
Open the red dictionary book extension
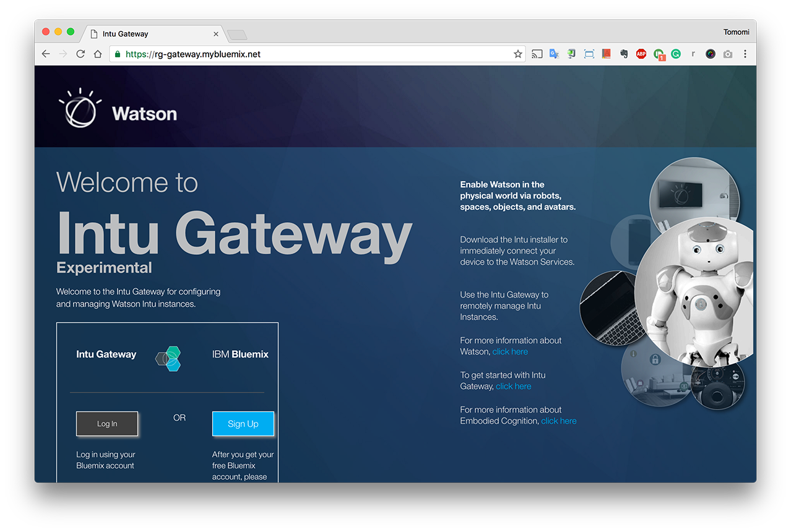606,54
